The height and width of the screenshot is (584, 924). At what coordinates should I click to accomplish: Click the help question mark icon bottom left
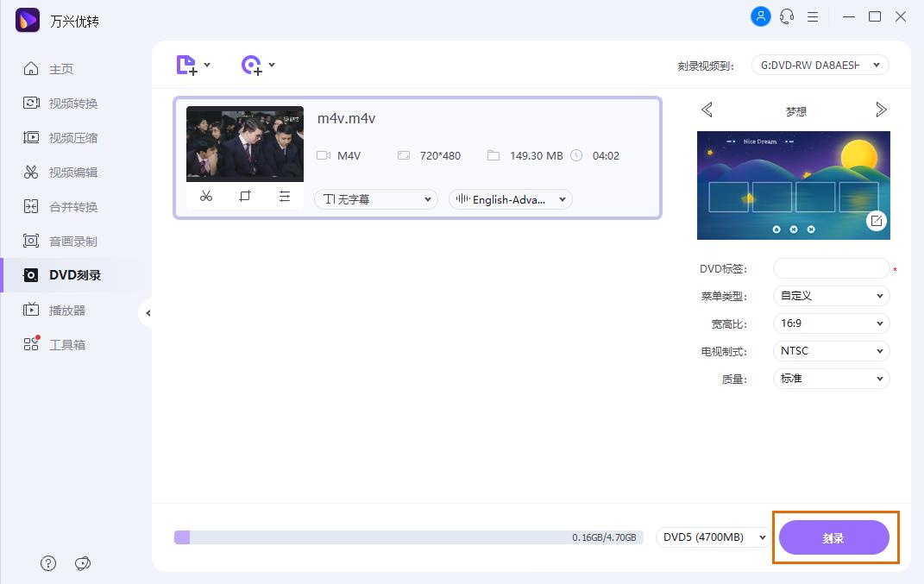coord(48,563)
